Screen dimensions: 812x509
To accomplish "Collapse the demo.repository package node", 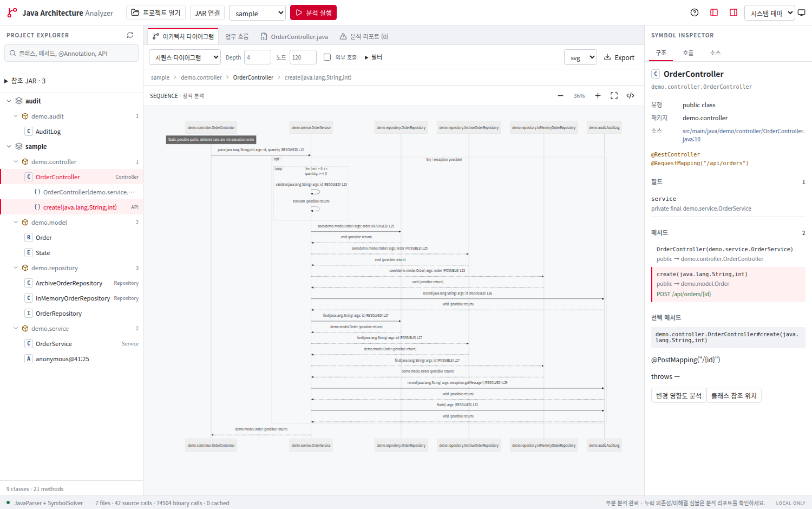I will pyautogui.click(x=16, y=268).
